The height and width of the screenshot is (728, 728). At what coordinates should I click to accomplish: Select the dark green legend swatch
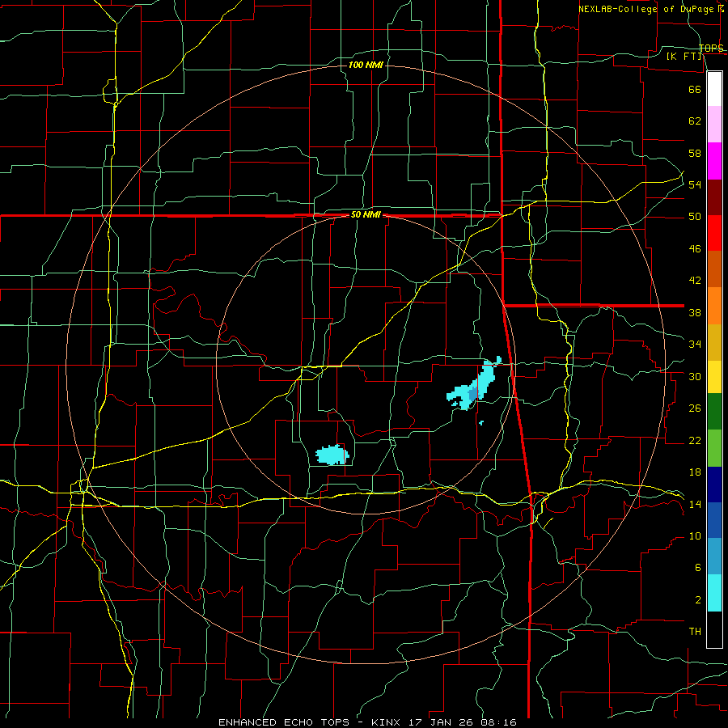point(714,412)
